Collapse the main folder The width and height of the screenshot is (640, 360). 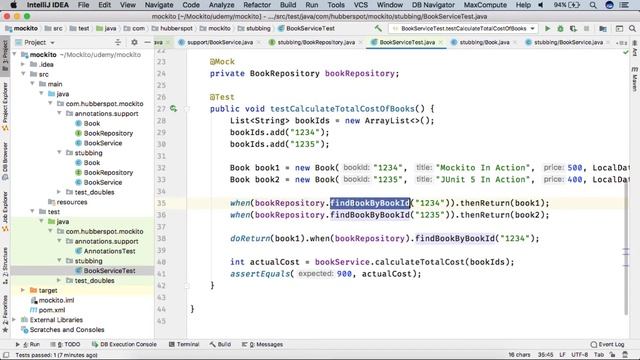click(x=32, y=84)
